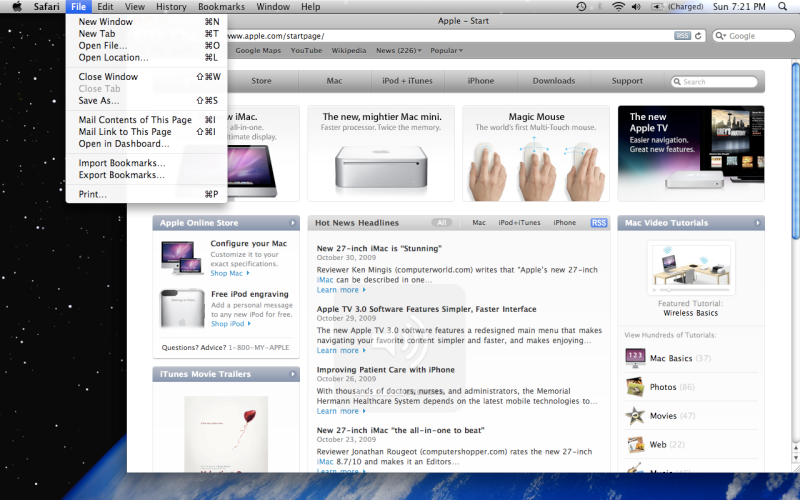Reload page with refresh arrow icon

click(697, 36)
